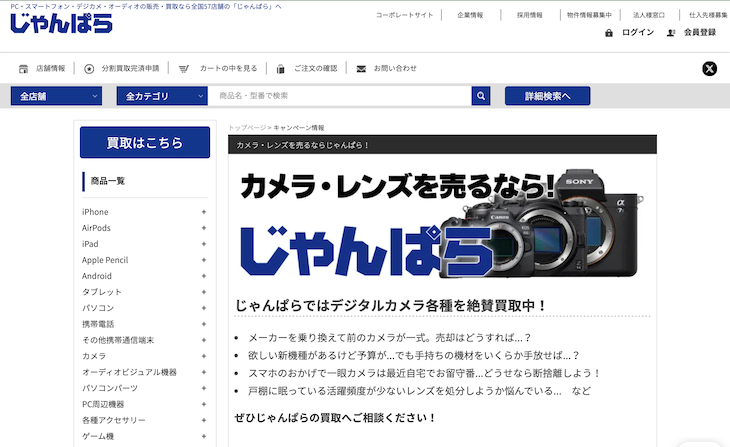Expand the その他携帯通信端末 category plus
This screenshot has width=730, height=447.
coord(204,340)
